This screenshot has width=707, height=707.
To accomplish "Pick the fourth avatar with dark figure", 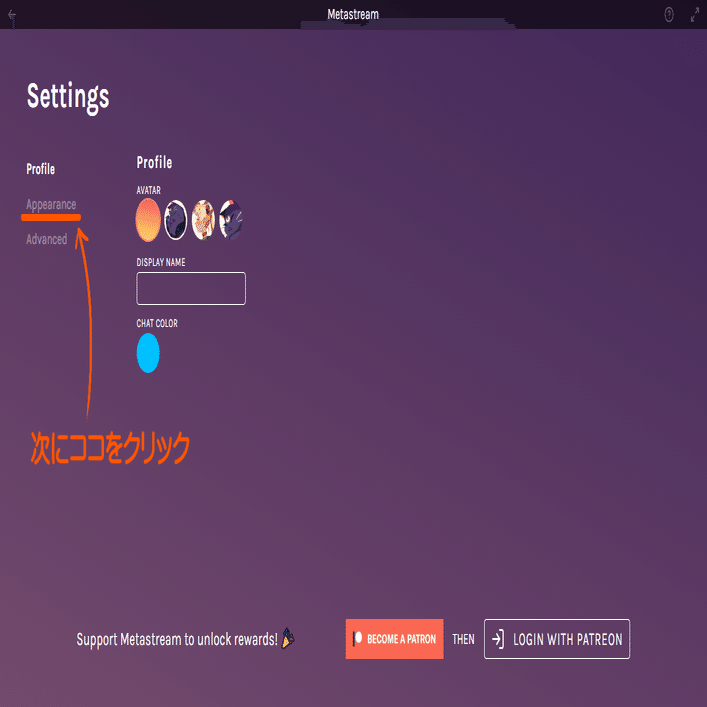I will pyautogui.click(x=231, y=220).
